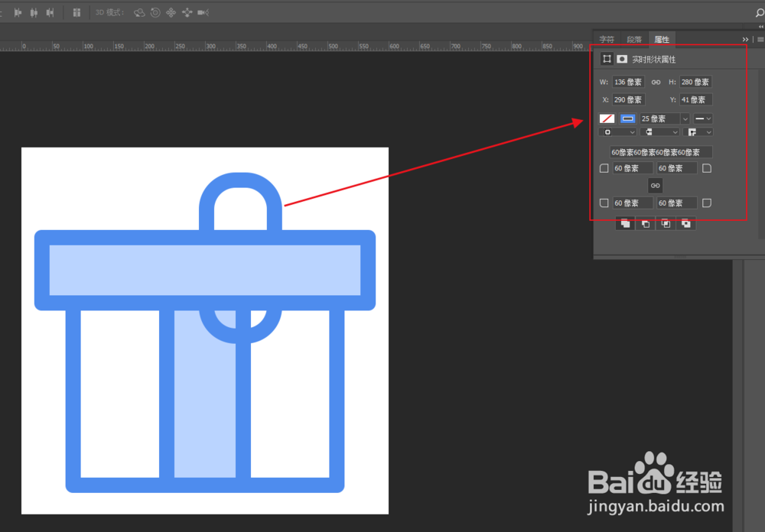Click the light-blue ribbon strip on the box body
The width and height of the screenshot is (765, 532).
205,394
